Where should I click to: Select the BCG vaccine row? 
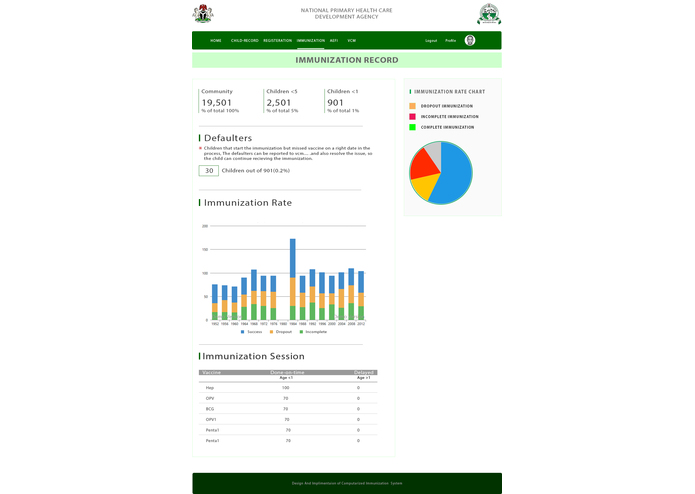click(x=288, y=409)
